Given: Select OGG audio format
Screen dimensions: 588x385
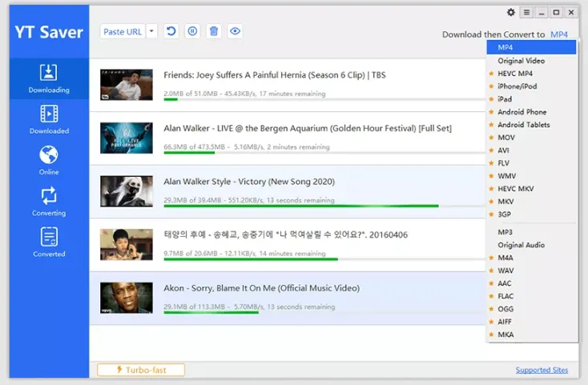Looking at the screenshot, I should (x=531, y=309).
